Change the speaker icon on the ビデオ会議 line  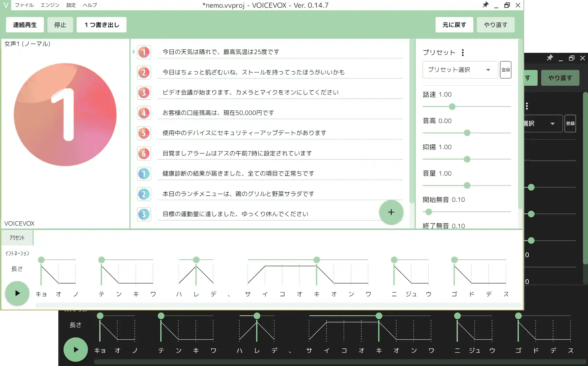tap(144, 93)
